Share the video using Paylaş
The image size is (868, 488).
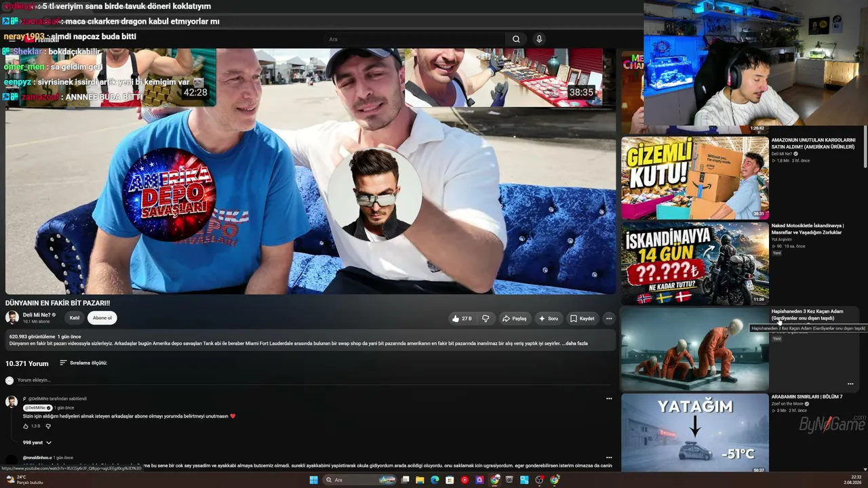514,319
